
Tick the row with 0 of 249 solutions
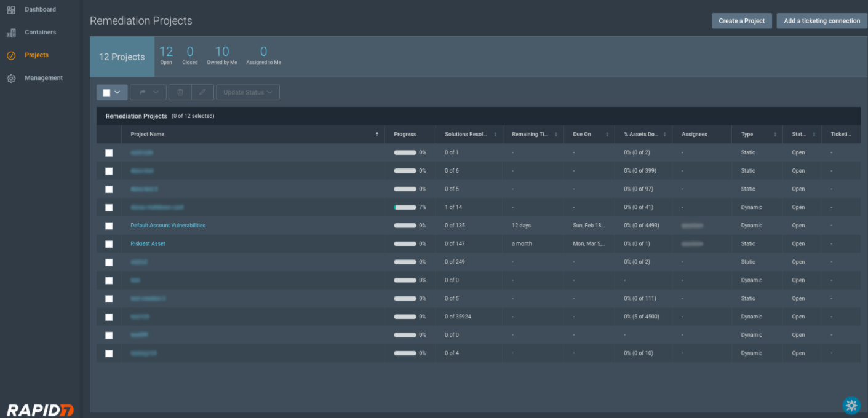pos(109,262)
